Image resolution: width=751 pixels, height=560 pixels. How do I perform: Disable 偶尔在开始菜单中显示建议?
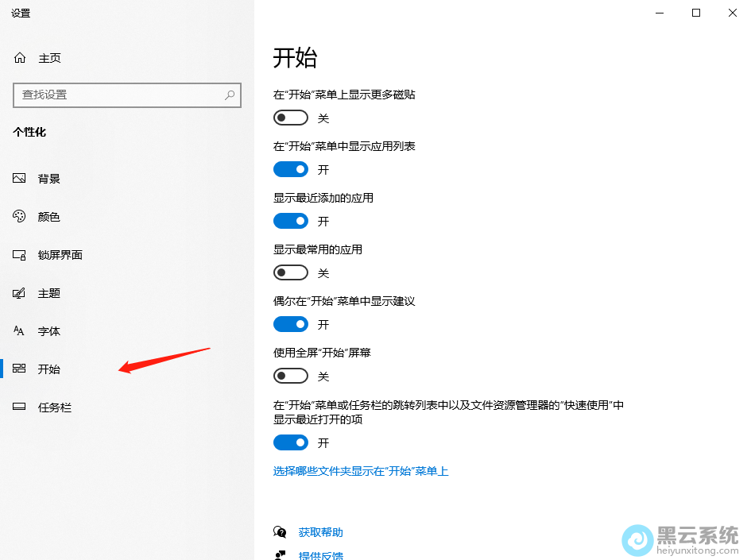click(290, 323)
